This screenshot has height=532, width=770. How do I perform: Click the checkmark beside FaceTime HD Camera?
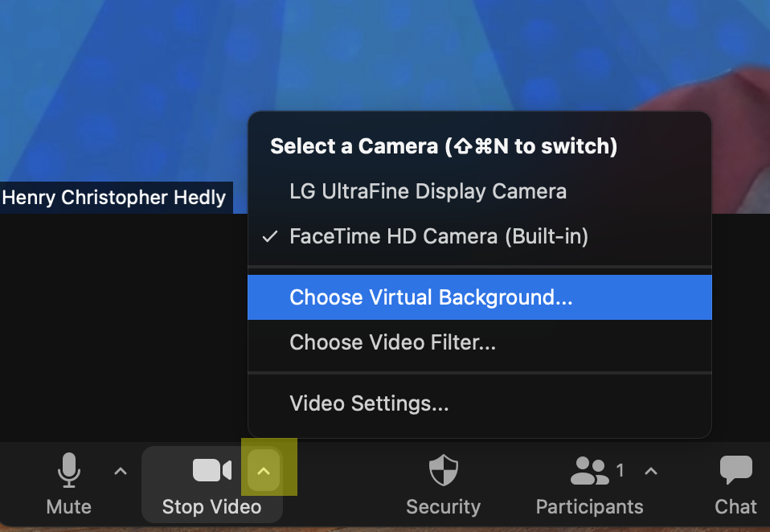click(x=271, y=236)
